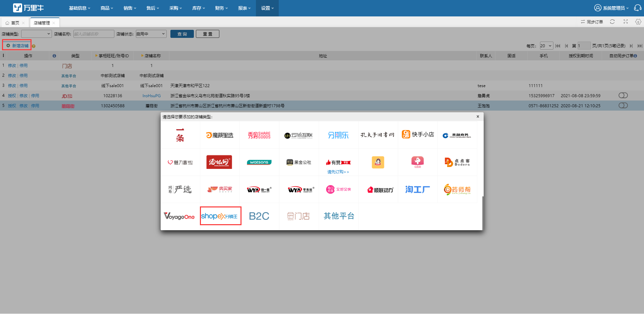Screen dimensions: 644x314
Task: Pick the 淘工厂 platform
Action: click(418, 189)
